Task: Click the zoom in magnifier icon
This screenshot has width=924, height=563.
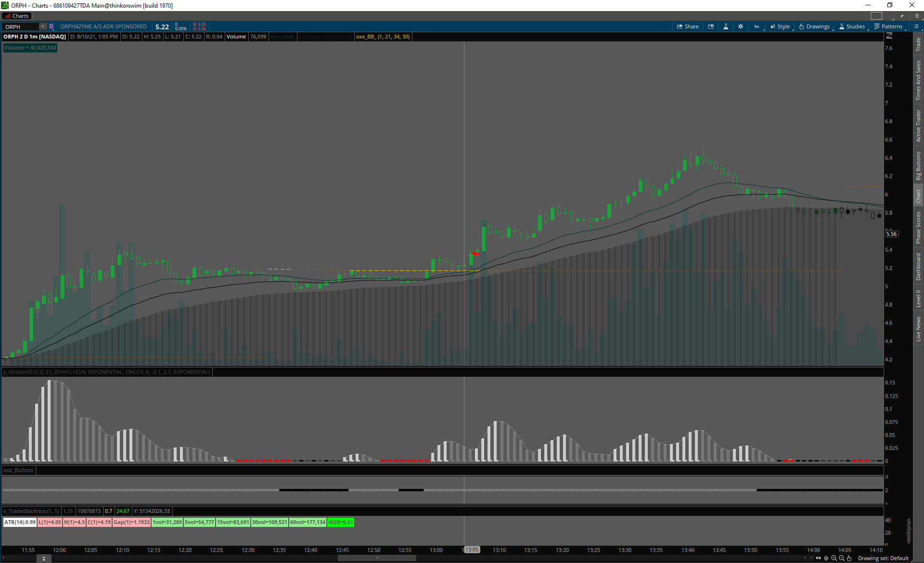Action: tap(834, 558)
